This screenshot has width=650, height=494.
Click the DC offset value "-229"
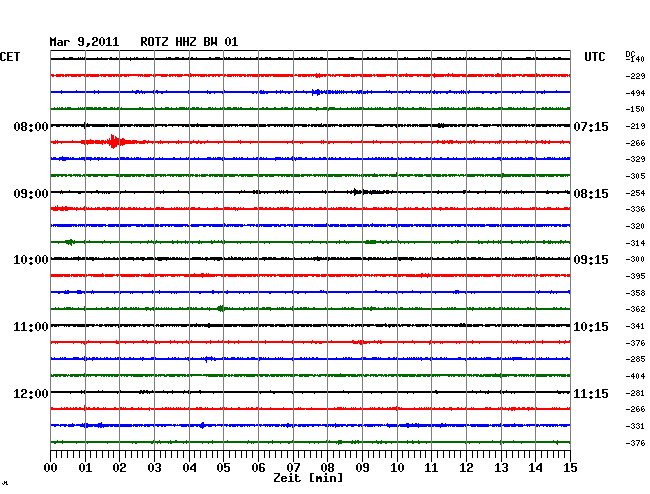click(635, 76)
